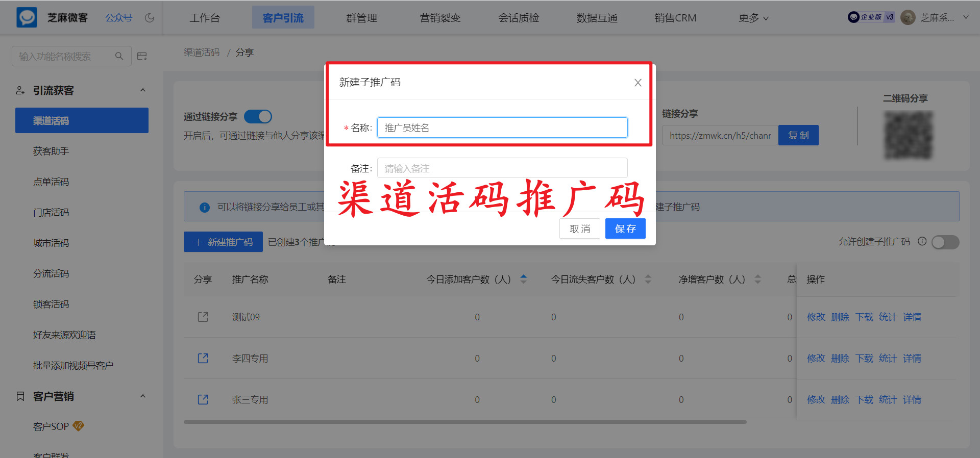Expand the user account dropdown arrow

click(x=966, y=17)
